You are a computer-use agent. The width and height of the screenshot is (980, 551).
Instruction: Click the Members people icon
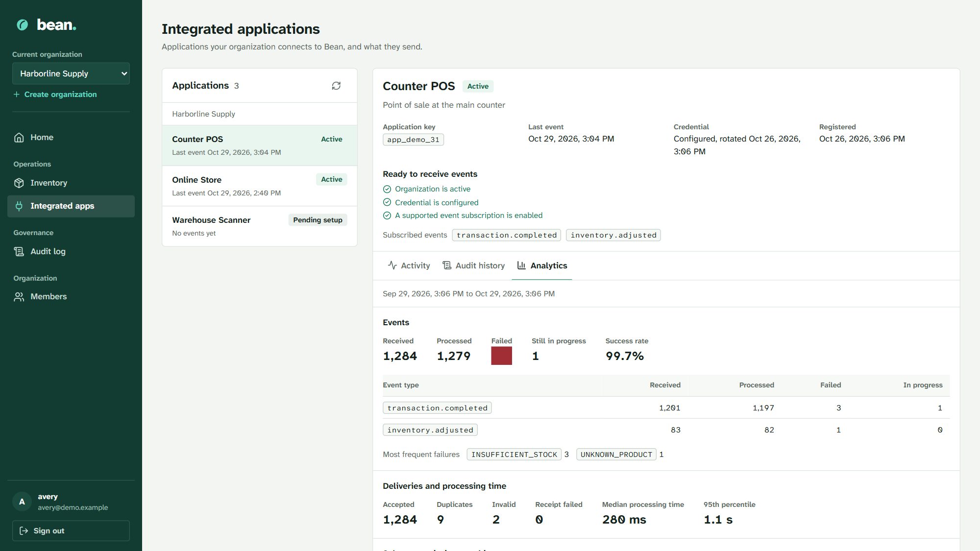point(19,297)
